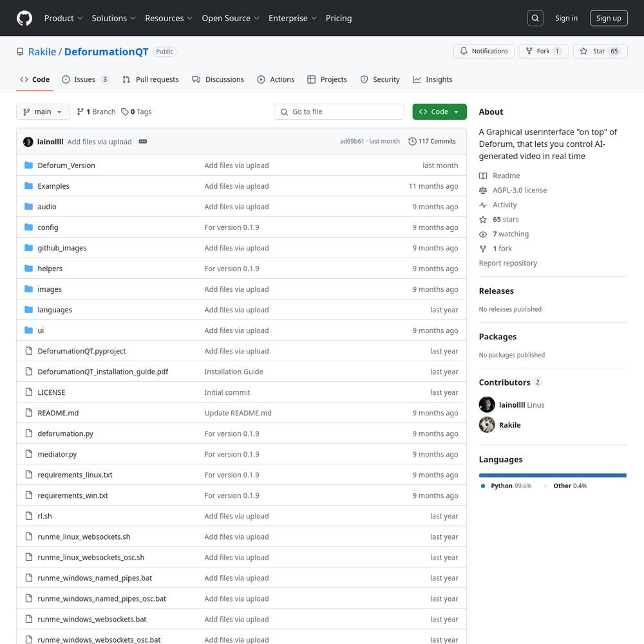Open the Releases heading link
Image resolution: width=644 pixels, height=644 pixels.
pyautogui.click(x=496, y=291)
